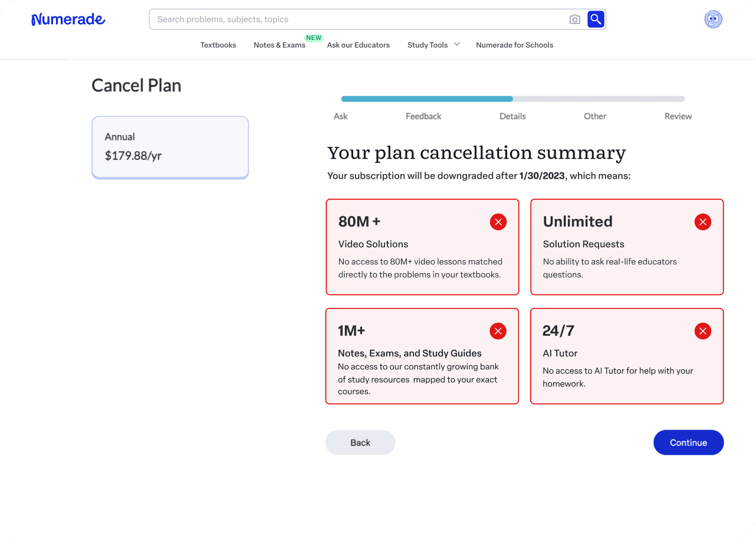The height and width of the screenshot is (538, 756).
Task: Click the cancellation progress bar
Action: pyautogui.click(x=513, y=99)
